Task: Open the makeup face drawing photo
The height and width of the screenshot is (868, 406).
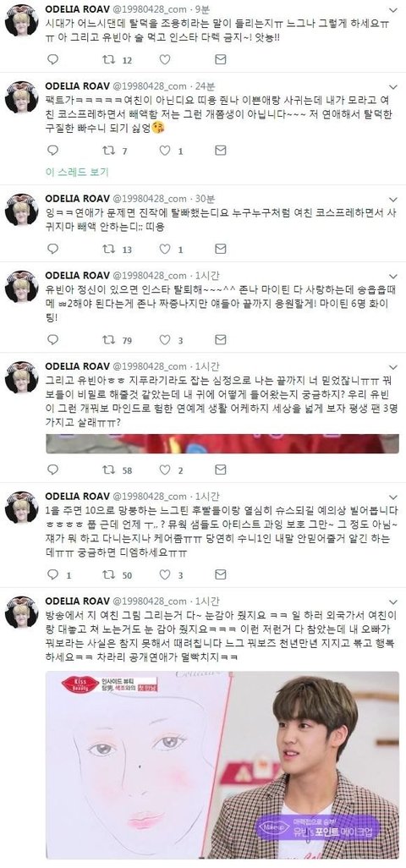Action: (222, 765)
